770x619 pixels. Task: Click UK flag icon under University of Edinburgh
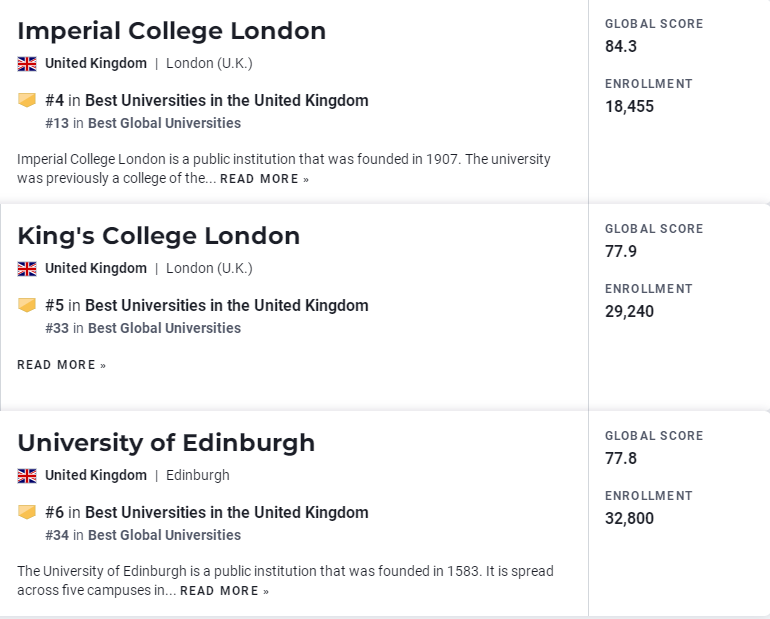[27, 476]
